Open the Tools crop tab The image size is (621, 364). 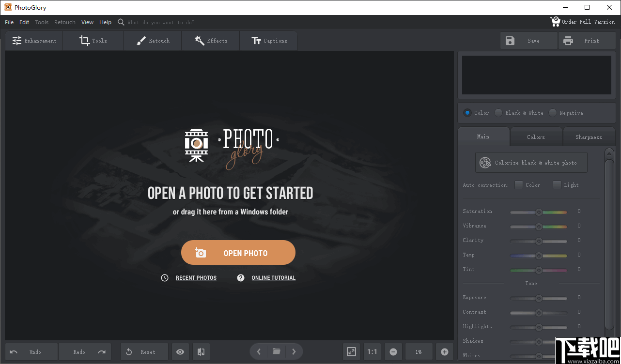(x=93, y=41)
